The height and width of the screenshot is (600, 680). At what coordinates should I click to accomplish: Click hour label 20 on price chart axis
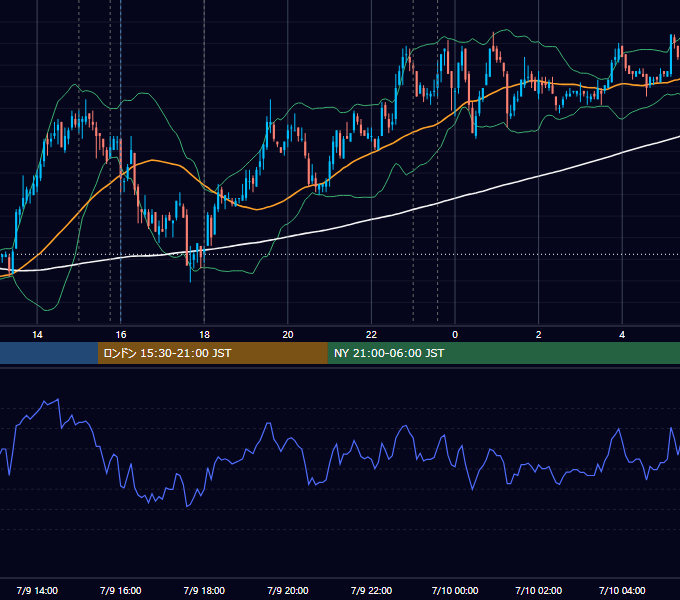(x=288, y=335)
